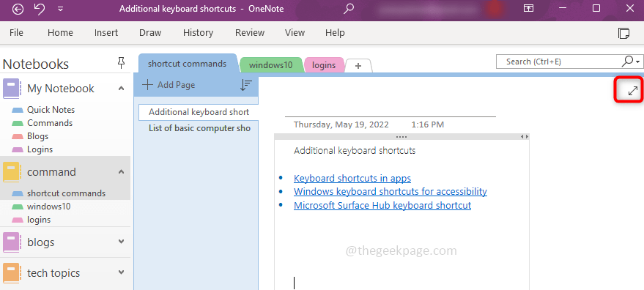Click the title bar search magnifier icon
This screenshot has width=644, height=290.
tap(349, 9)
